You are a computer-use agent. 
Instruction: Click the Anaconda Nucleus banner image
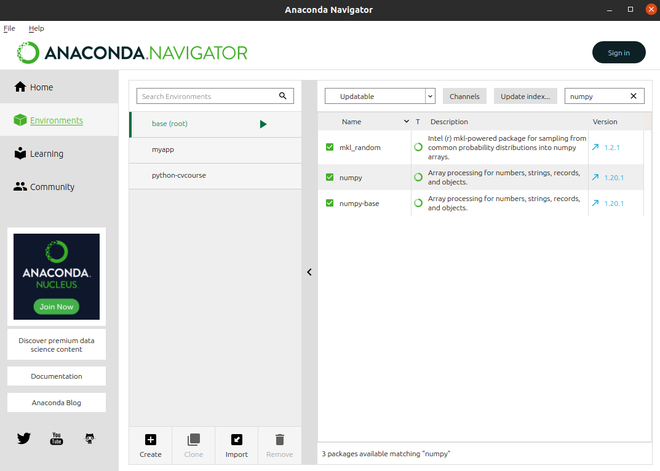(56, 277)
